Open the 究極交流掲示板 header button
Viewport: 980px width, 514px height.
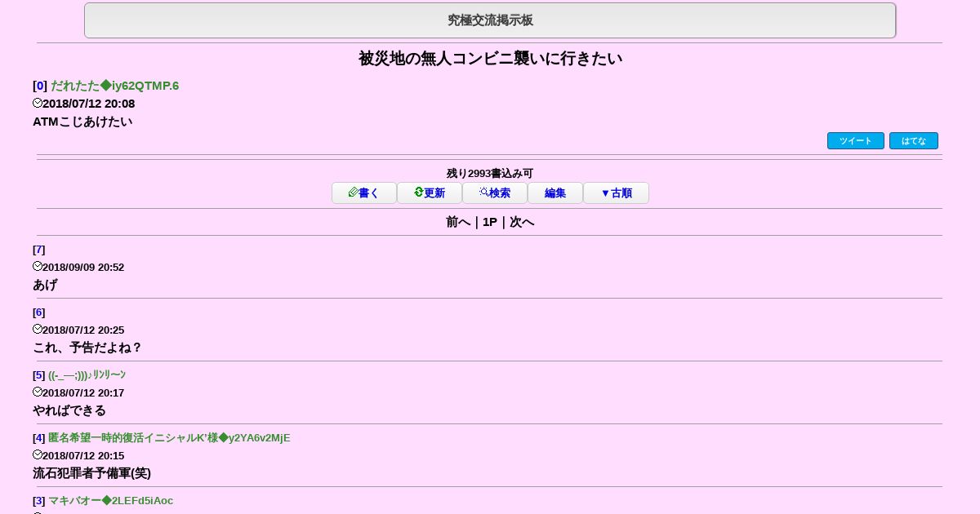coord(490,20)
